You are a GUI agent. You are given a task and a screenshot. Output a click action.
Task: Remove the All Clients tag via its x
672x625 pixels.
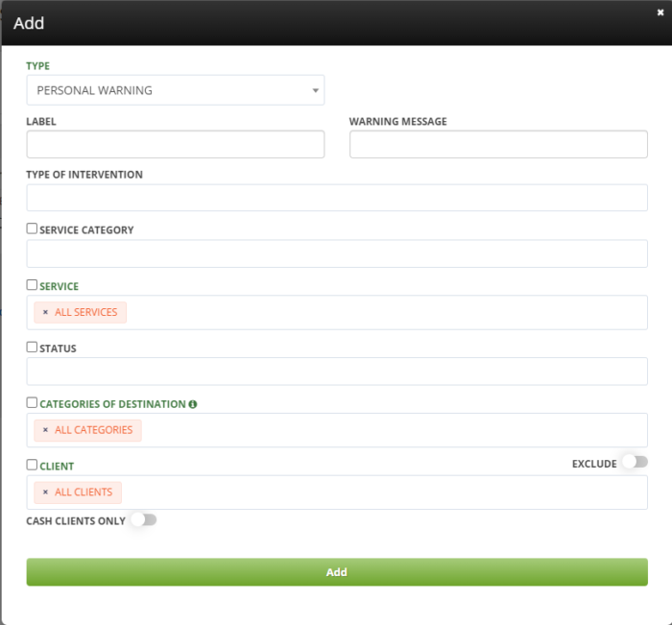[45, 493]
